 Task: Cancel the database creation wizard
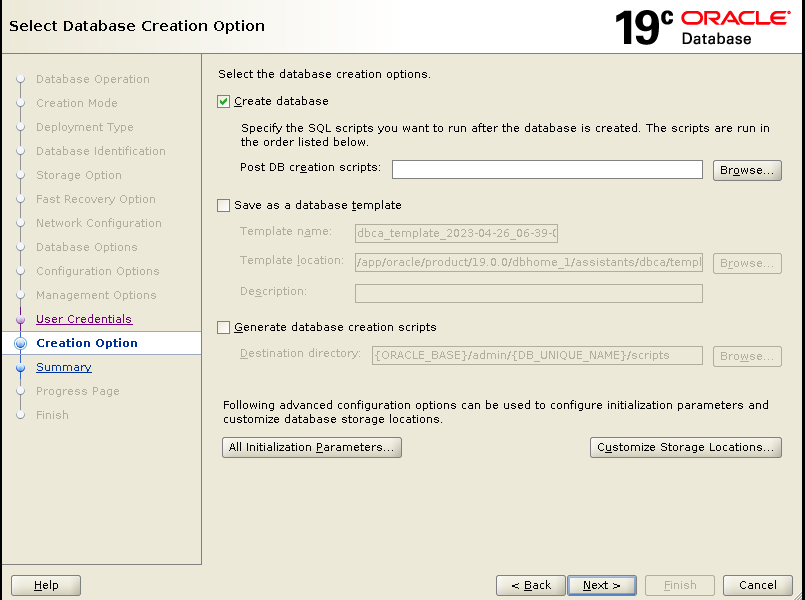[x=758, y=585]
